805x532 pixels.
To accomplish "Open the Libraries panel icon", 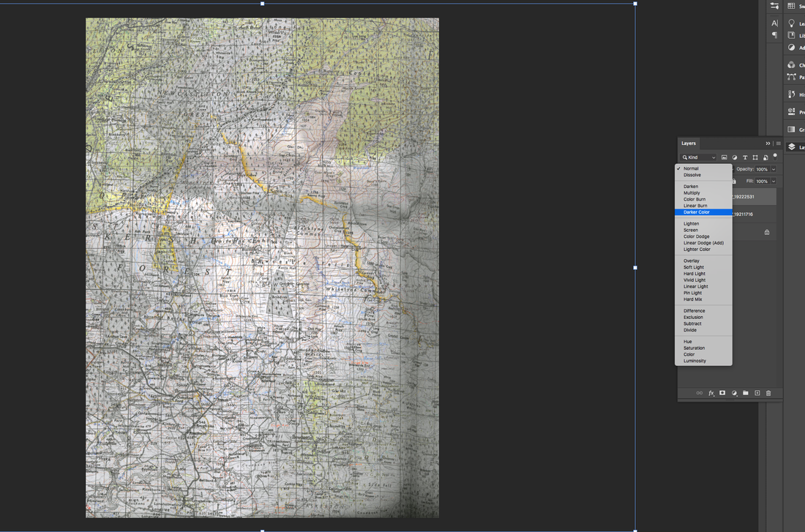I will pos(791,35).
